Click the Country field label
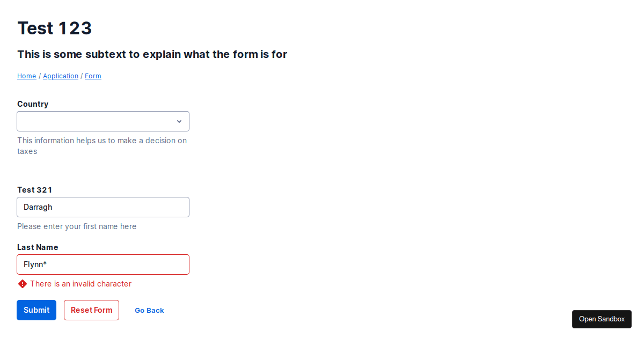 pyautogui.click(x=33, y=104)
